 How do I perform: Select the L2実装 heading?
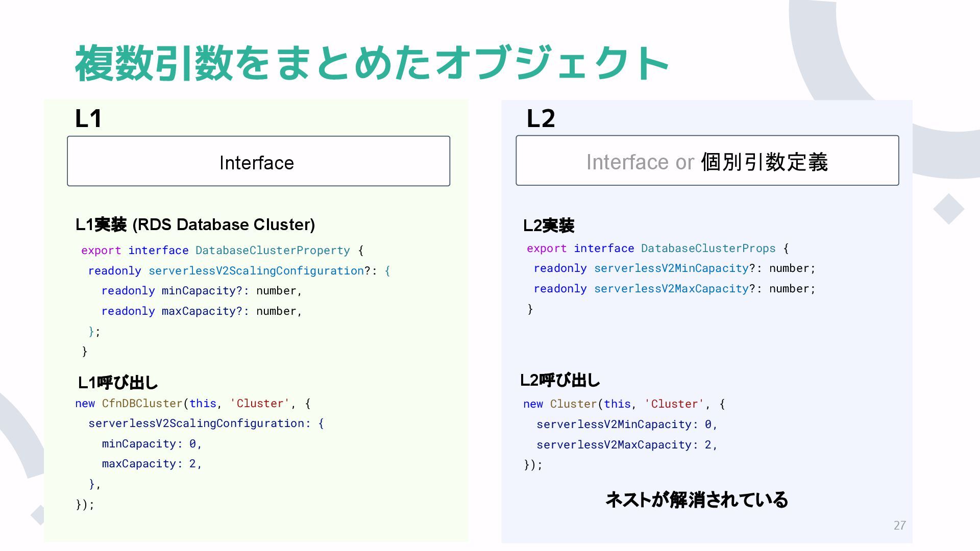pos(549,226)
